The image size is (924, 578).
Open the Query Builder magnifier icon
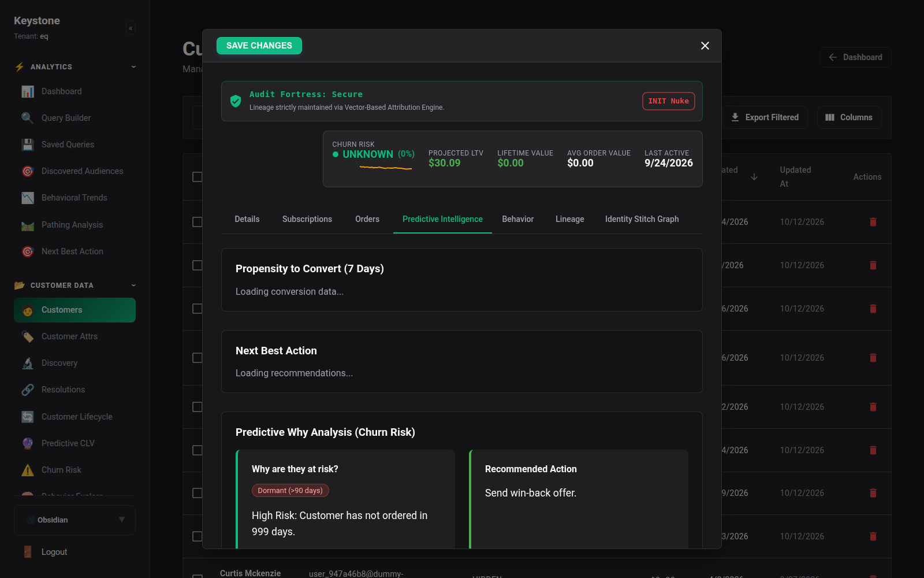tap(27, 118)
